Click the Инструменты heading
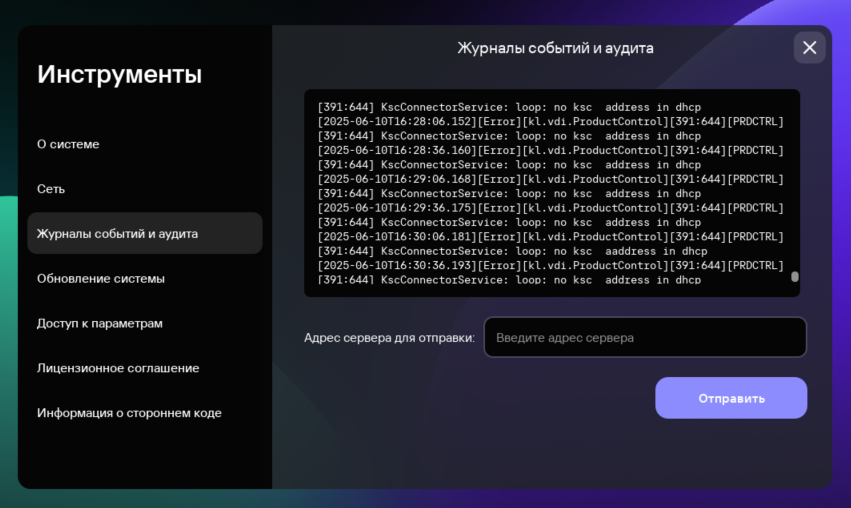The height and width of the screenshot is (508, 851). coord(119,74)
